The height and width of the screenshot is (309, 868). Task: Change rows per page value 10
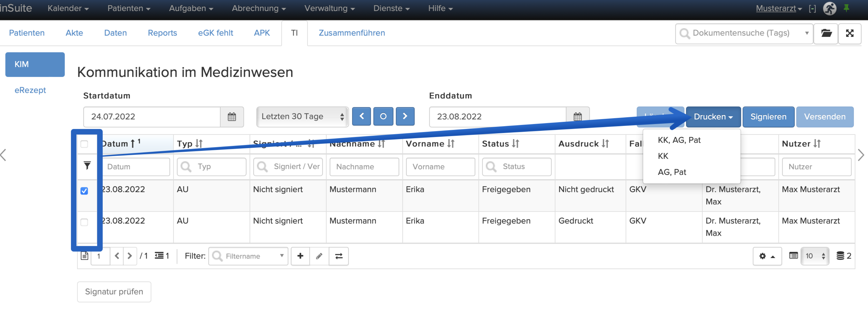point(814,256)
